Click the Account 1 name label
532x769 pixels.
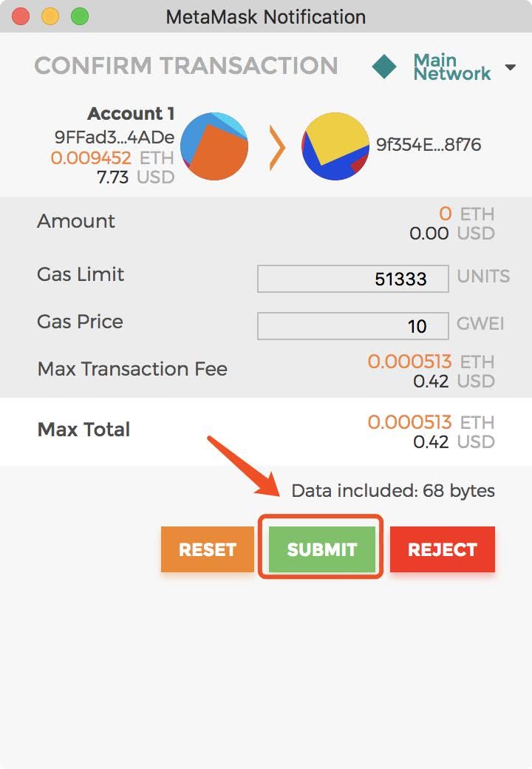pos(131,114)
